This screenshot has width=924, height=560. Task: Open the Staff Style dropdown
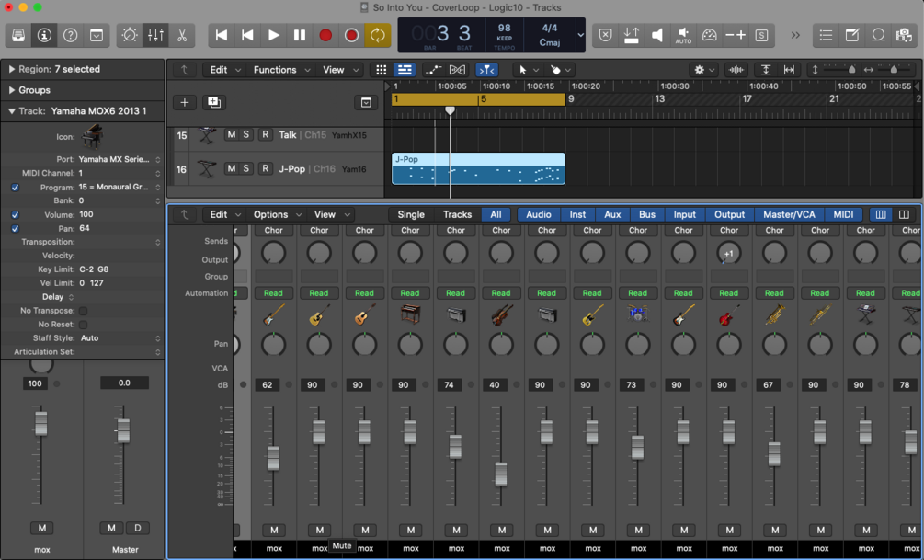(x=120, y=338)
